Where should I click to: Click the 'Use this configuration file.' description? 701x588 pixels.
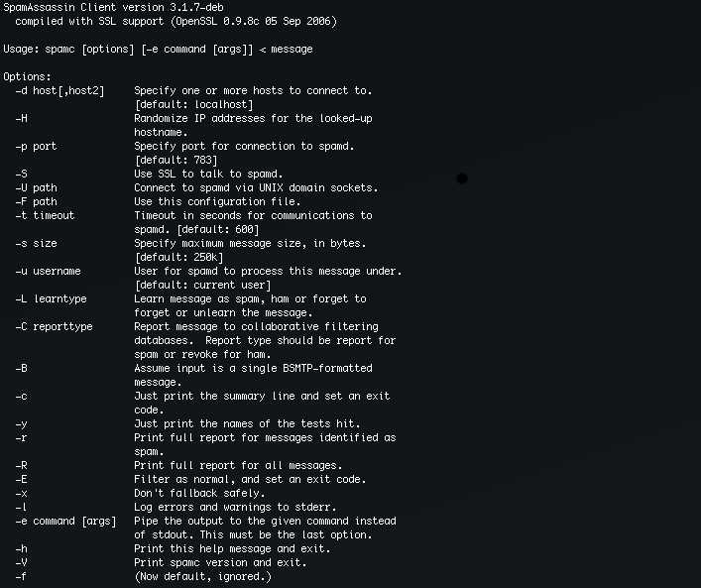coord(218,201)
